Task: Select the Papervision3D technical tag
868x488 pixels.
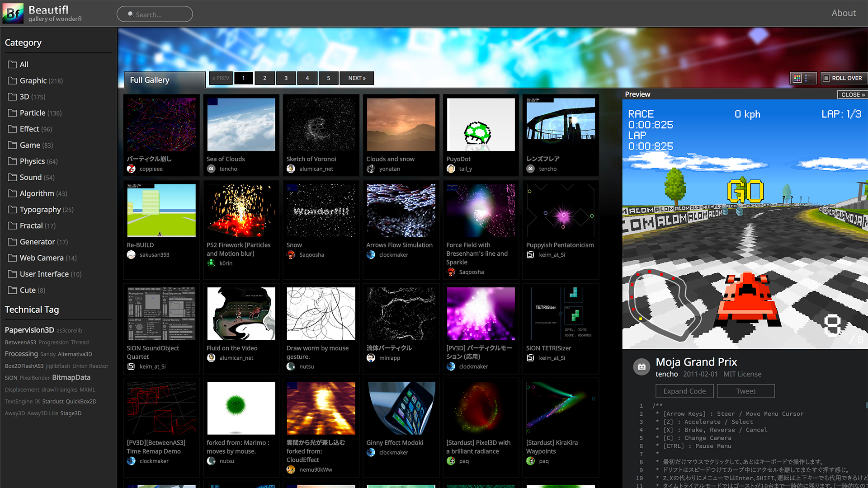Action: (x=29, y=330)
